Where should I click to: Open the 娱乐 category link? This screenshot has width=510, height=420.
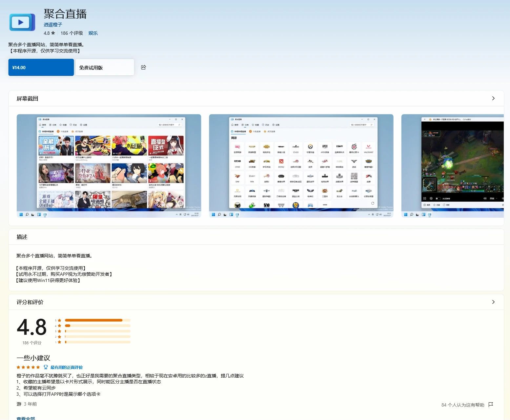point(93,33)
